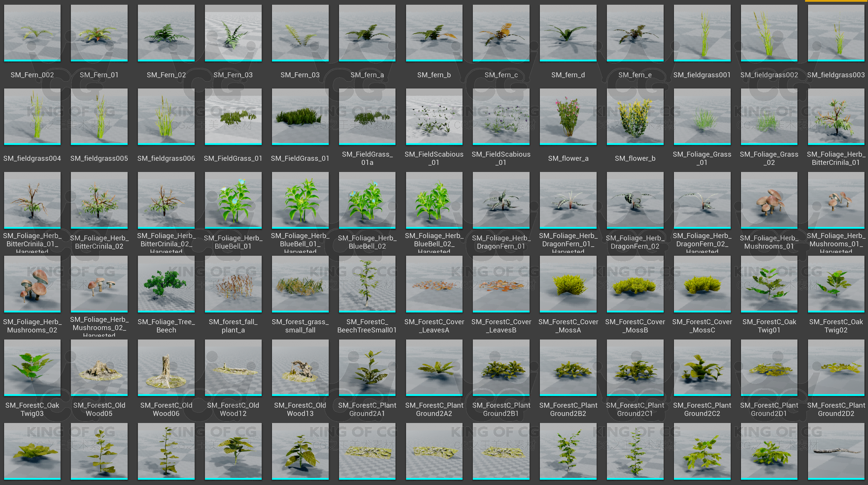This screenshot has width=868, height=485.
Task: Select the SM_fieldgrass006 asset thumbnail
Action: pyautogui.click(x=166, y=116)
